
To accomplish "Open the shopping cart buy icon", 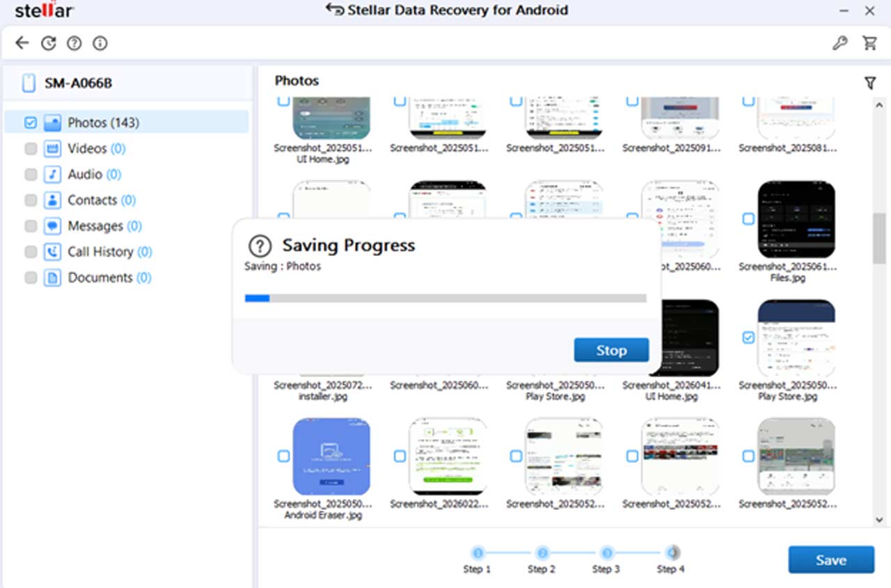I will click(x=869, y=43).
